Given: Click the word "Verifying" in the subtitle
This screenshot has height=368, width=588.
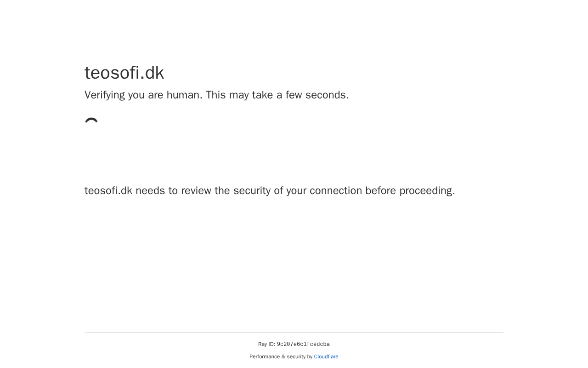Looking at the screenshot, I should pyautogui.click(x=105, y=95).
